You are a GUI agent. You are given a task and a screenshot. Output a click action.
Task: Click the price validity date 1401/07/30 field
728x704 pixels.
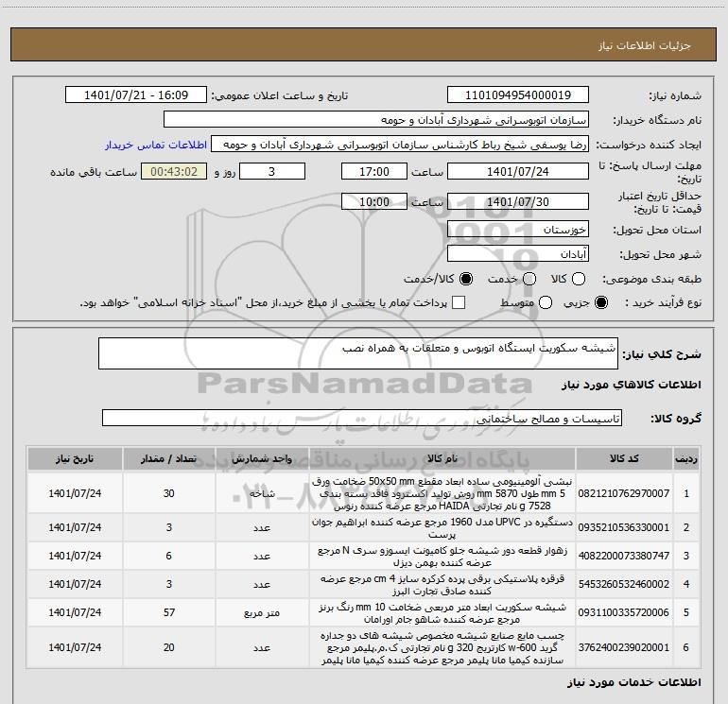pos(518,202)
